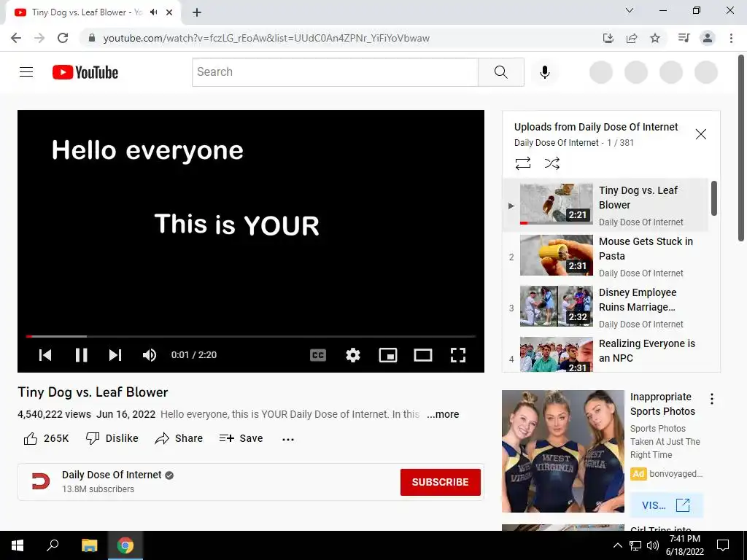
Task: Open Daily Dose Of Internet channel avatar
Action: [41, 481]
